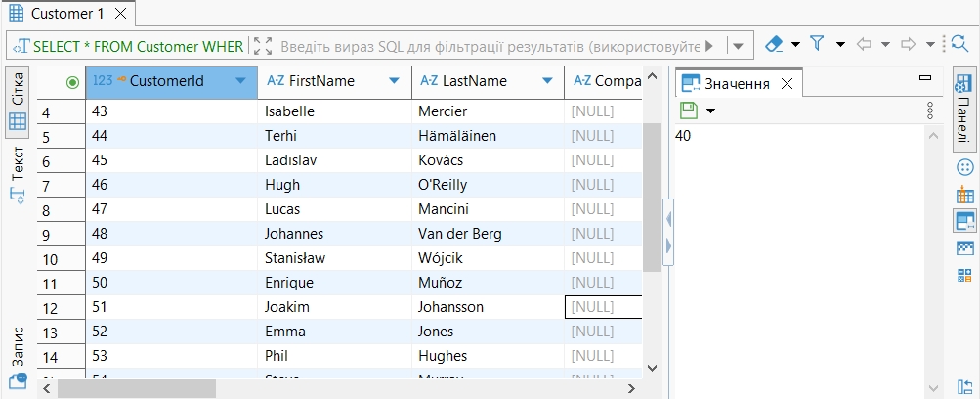
Task: Click the CustomerId column header
Action: point(171,82)
